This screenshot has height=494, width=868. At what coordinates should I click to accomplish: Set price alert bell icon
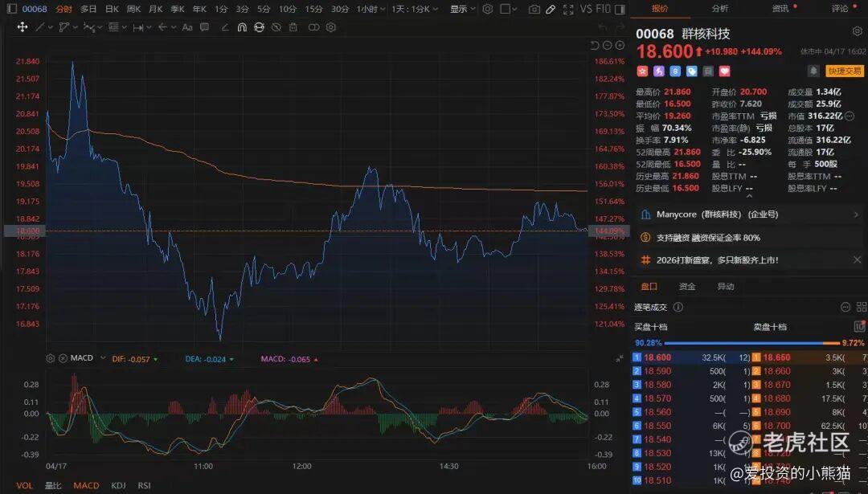[x=813, y=71]
